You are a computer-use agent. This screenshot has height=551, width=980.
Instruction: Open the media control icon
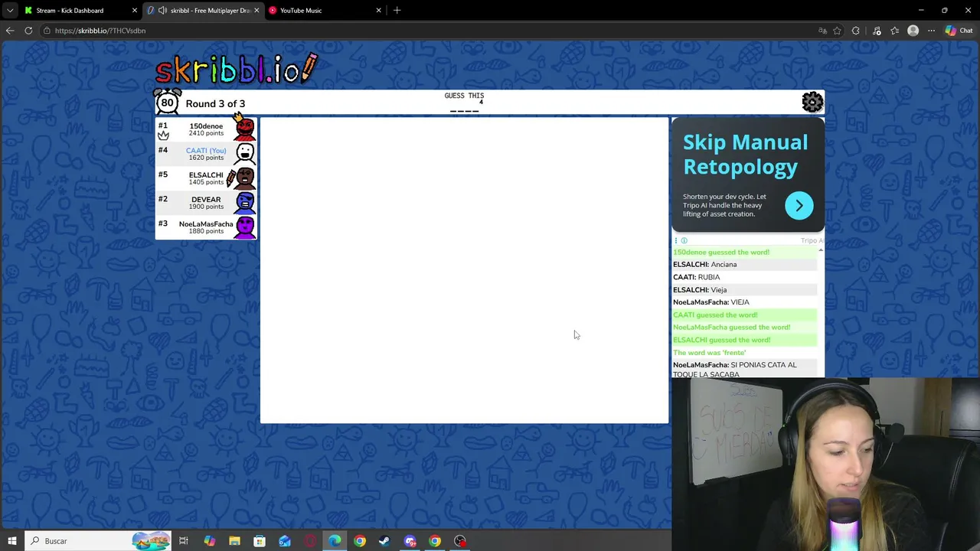[877, 31]
